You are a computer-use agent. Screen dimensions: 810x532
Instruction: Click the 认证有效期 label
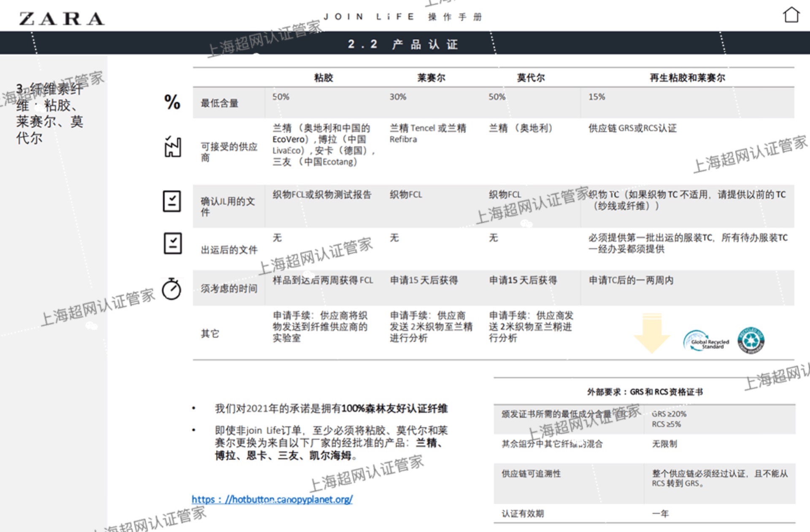(523, 513)
